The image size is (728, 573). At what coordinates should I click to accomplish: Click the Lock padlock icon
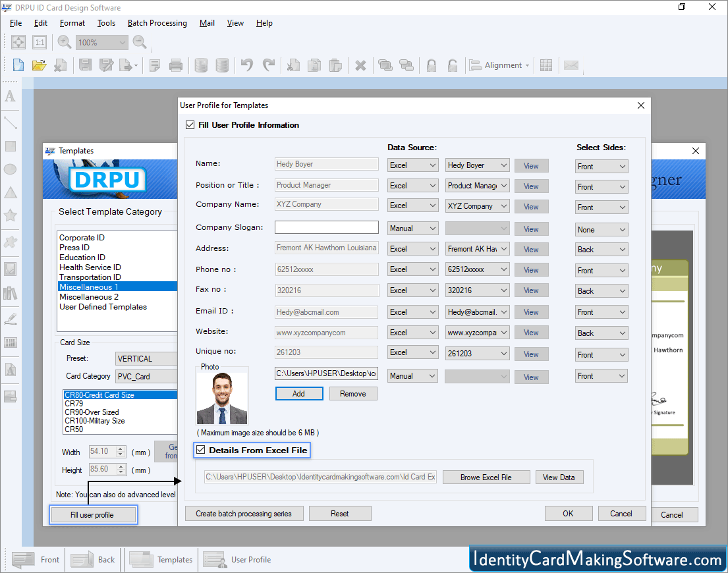pos(432,65)
